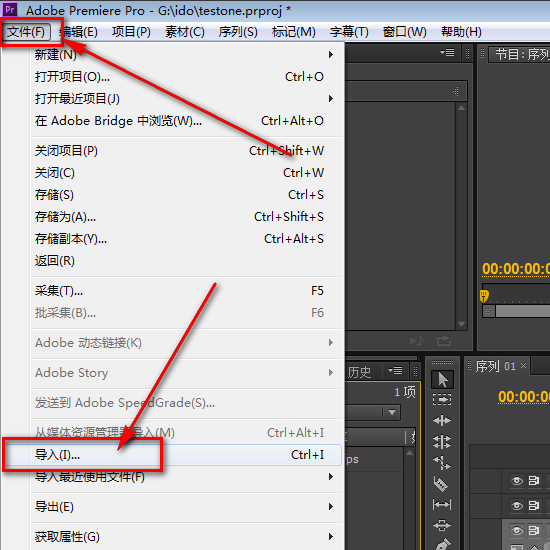
Task: Expand the 获取属性(G) submenu arrow
Action: point(330,536)
